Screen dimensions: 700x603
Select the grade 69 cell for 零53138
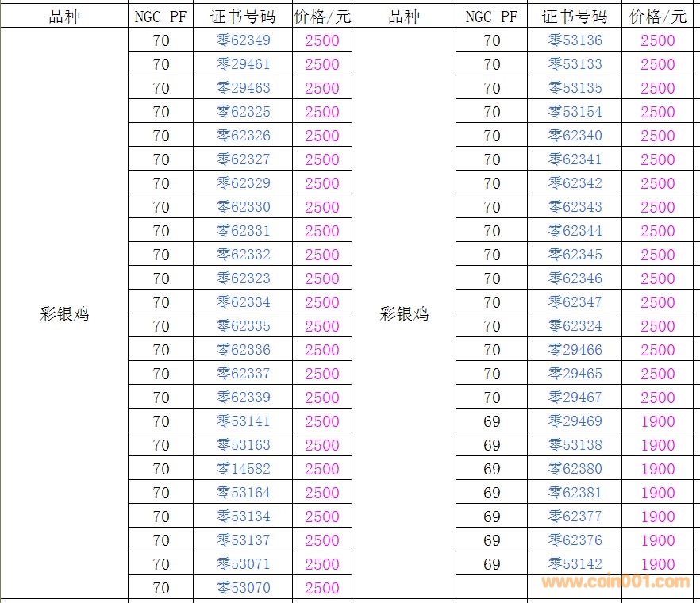492,445
